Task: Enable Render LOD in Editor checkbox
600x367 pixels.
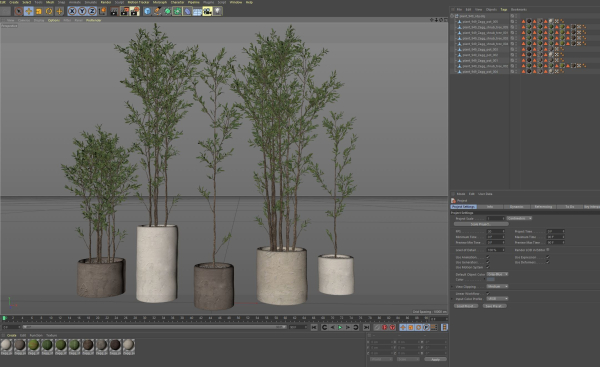Action: point(548,250)
